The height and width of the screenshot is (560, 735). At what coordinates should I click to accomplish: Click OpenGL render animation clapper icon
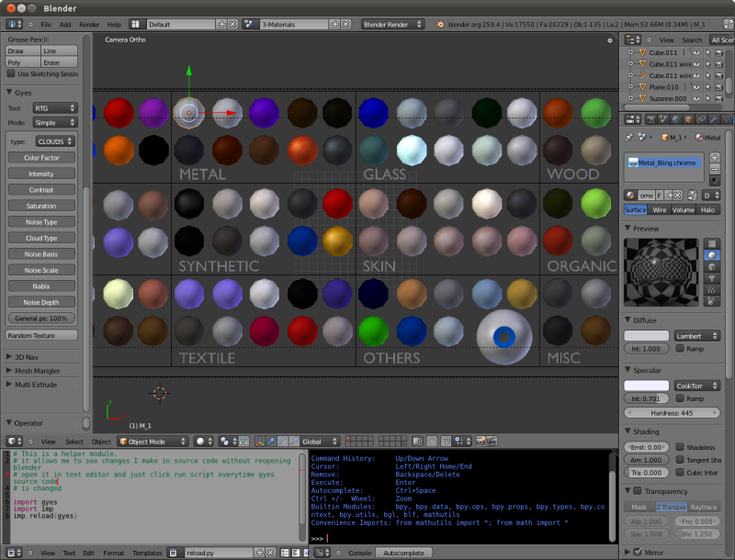(x=492, y=441)
